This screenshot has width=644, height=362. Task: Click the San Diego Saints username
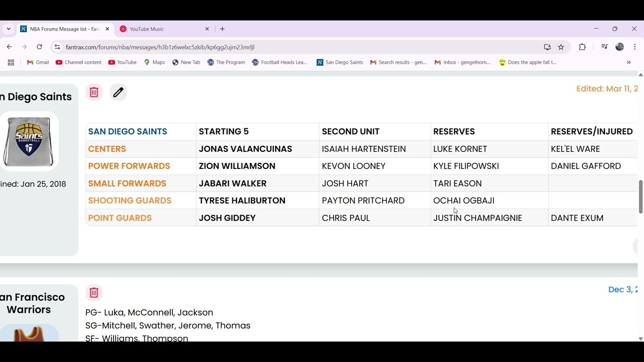click(36, 97)
